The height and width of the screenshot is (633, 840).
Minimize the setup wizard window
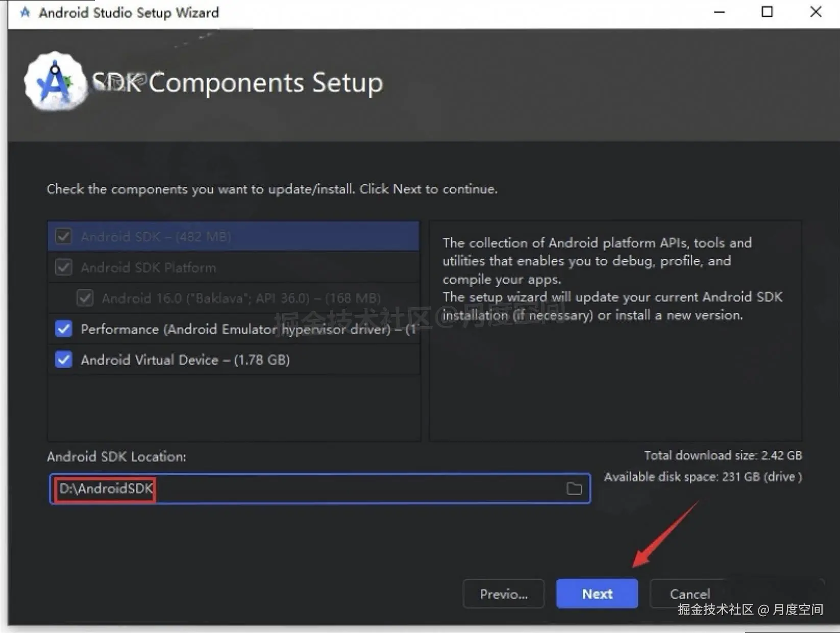point(719,12)
